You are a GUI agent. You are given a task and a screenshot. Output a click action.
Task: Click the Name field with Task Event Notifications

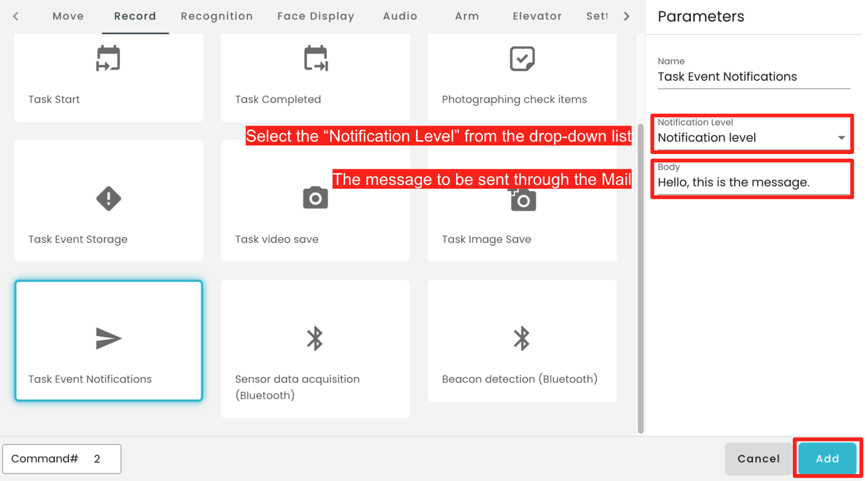tap(754, 77)
